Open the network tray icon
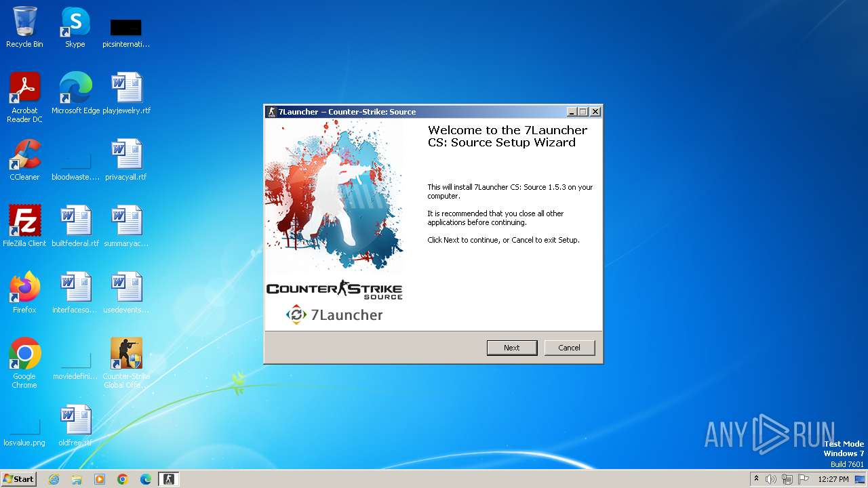868x488 pixels. pos(787,479)
